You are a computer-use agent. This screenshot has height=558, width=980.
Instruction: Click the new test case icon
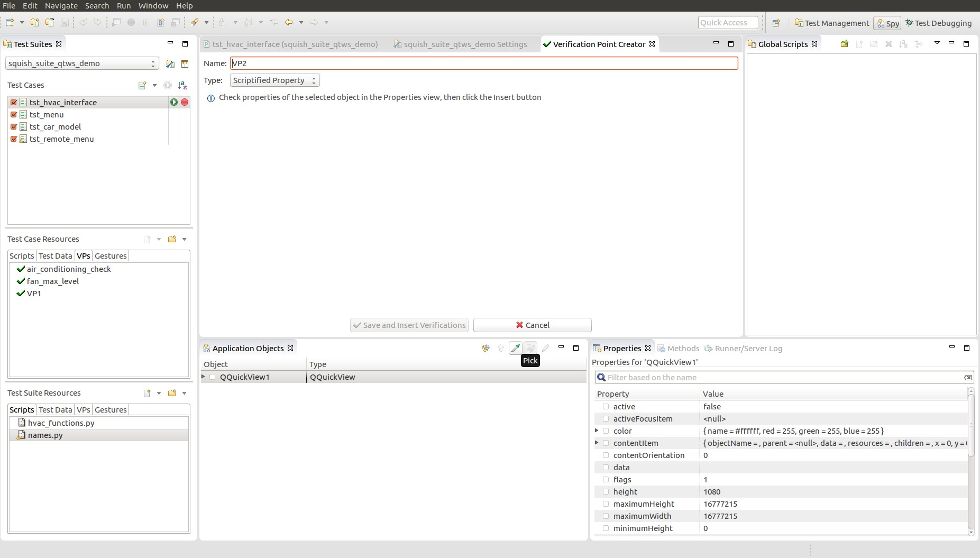(142, 85)
